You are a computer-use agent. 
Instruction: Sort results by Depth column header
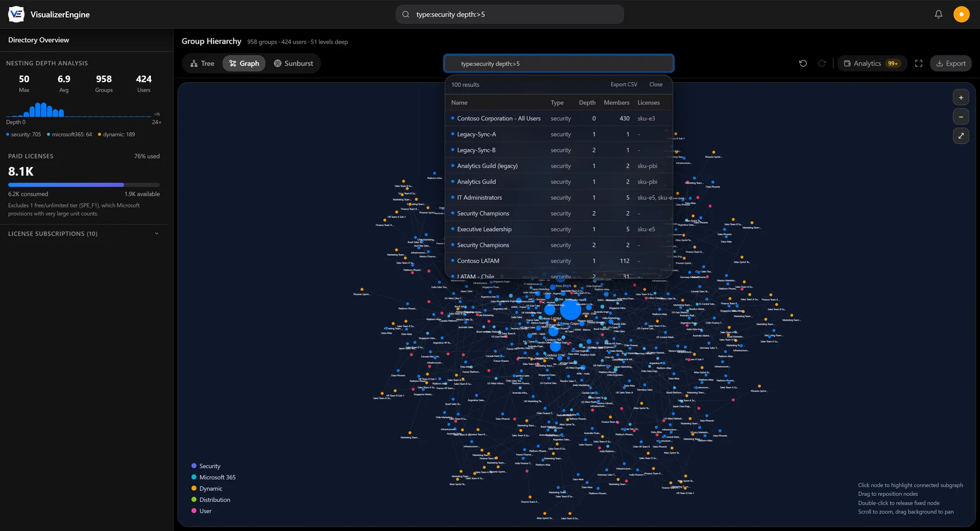587,102
